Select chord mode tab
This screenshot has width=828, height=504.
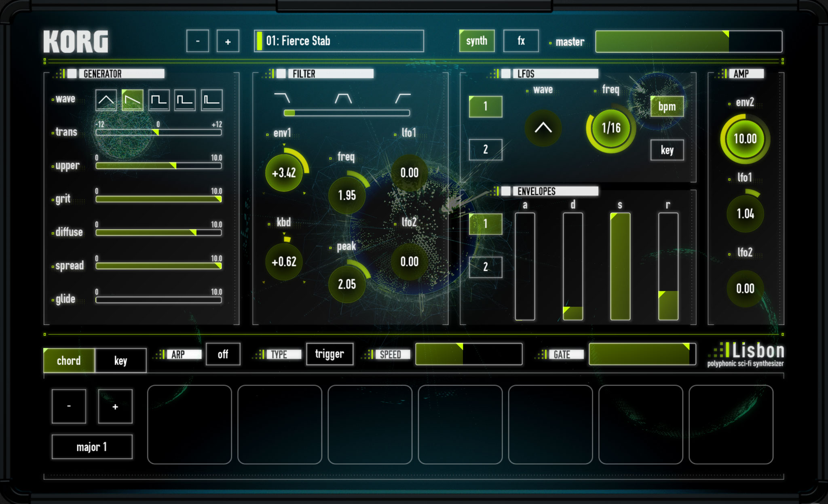coord(69,361)
